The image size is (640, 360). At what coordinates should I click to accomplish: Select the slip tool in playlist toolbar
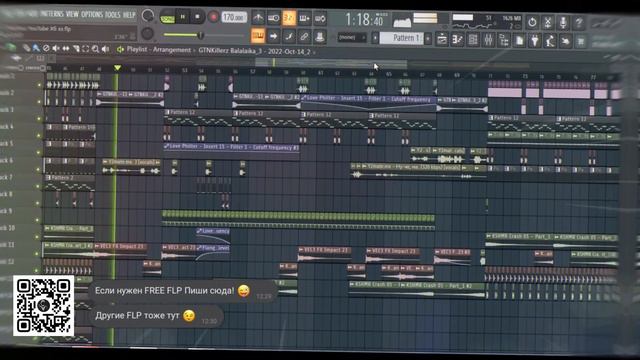[66, 49]
